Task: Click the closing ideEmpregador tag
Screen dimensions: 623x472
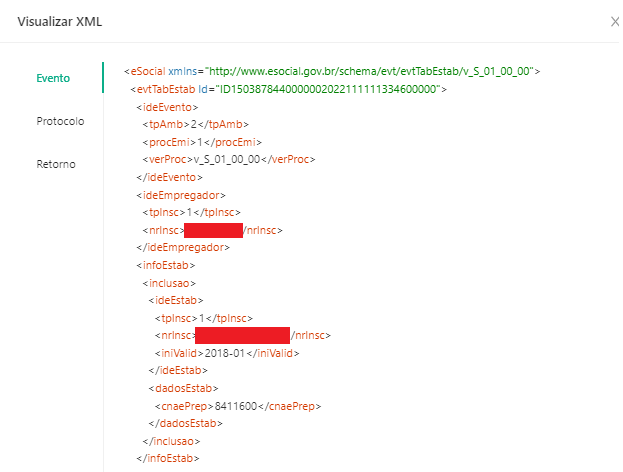Action: click(x=182, y=247)
